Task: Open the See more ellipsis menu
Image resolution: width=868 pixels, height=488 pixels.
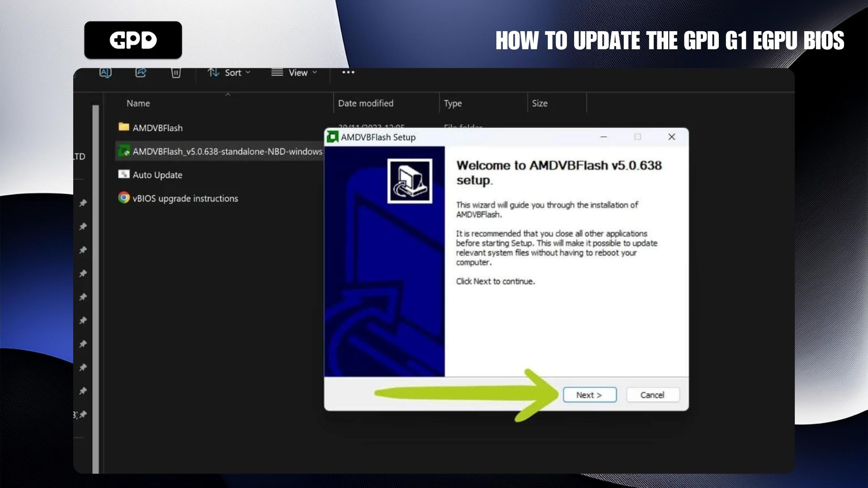Action: coord(348,72)
